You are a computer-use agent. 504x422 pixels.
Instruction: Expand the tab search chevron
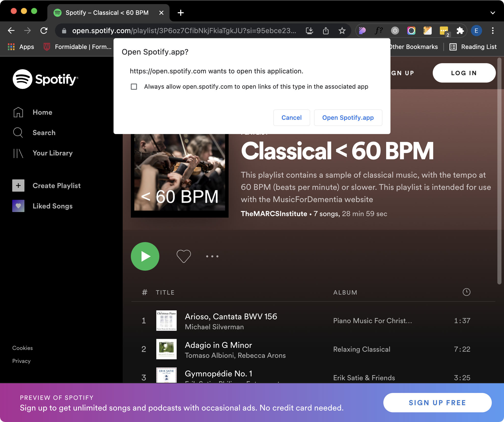point(493,13)
